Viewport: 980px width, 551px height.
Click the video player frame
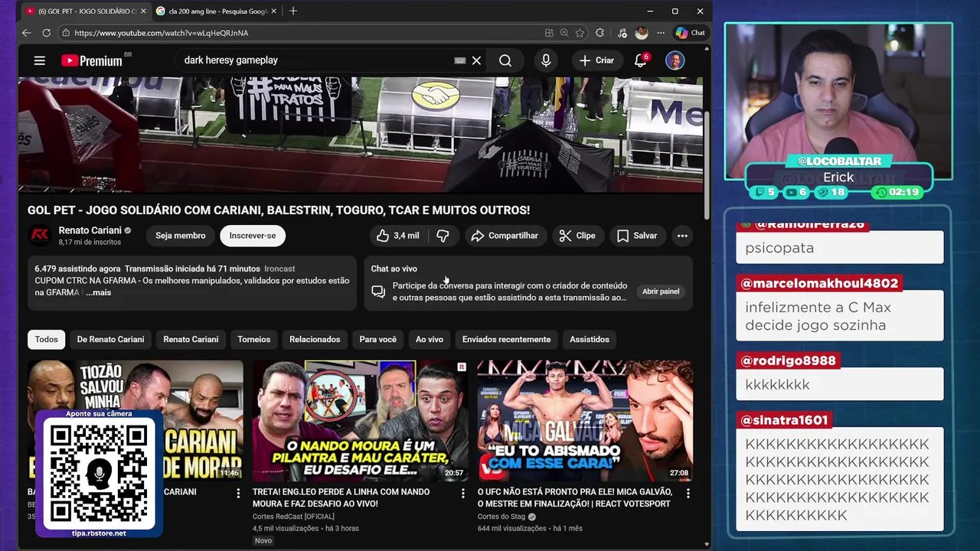(360, 134)
